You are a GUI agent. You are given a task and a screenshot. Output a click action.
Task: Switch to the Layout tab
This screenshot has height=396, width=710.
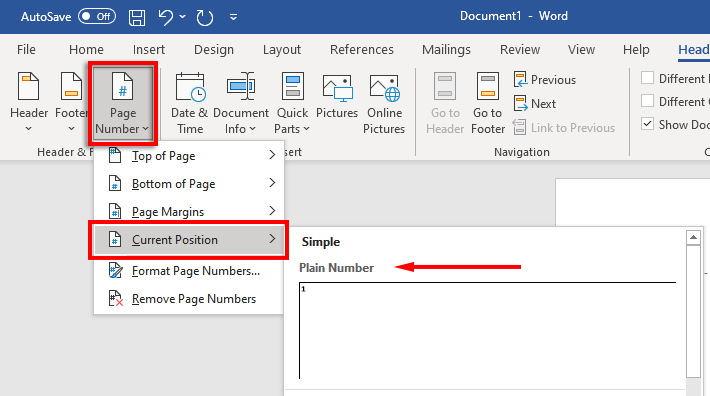coord(282,49)
